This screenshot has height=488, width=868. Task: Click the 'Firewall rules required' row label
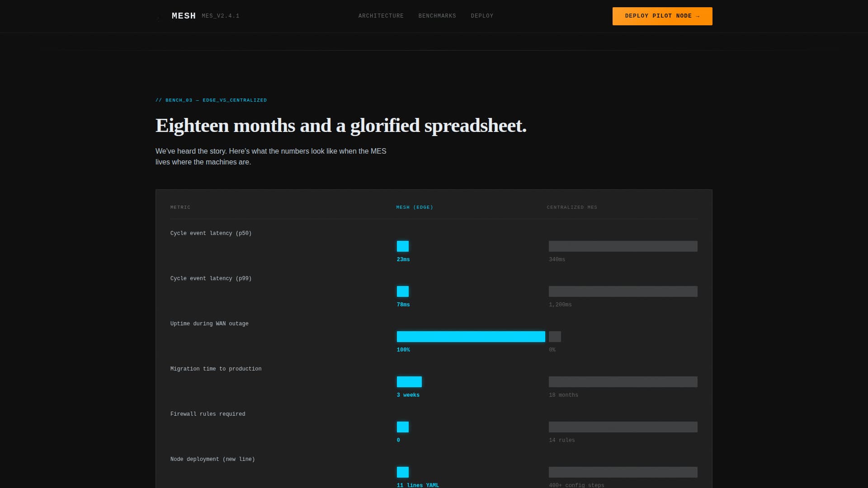208,414
